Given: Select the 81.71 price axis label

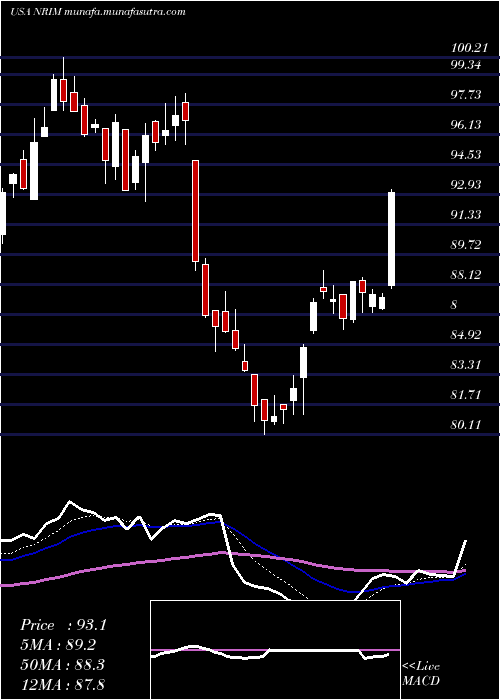Looking at the screenshot, I should tap(466, 395).
